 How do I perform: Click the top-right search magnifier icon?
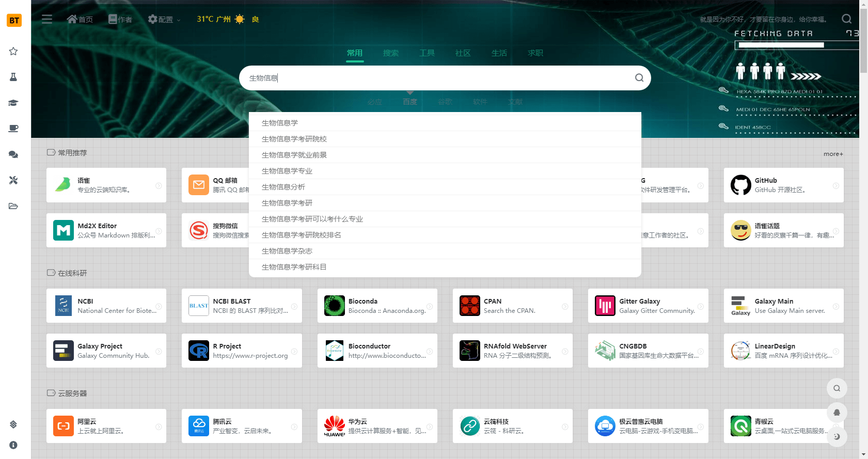(847, 19)
